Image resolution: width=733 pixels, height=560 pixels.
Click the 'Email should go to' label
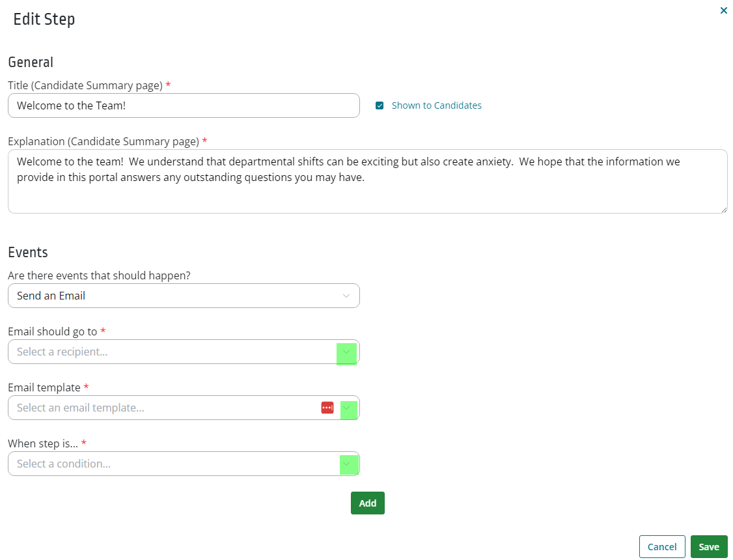click(52, 331)
